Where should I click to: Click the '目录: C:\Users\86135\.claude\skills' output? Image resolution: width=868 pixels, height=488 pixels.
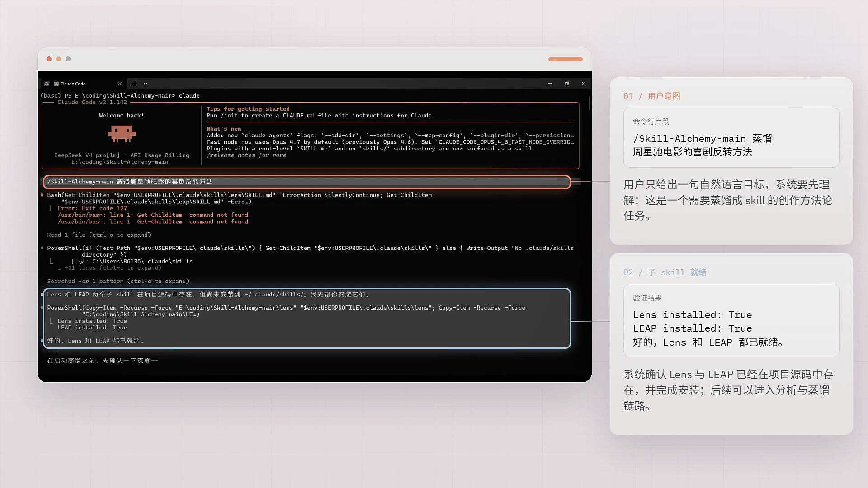pyautogui.click(x=132, y=262)
